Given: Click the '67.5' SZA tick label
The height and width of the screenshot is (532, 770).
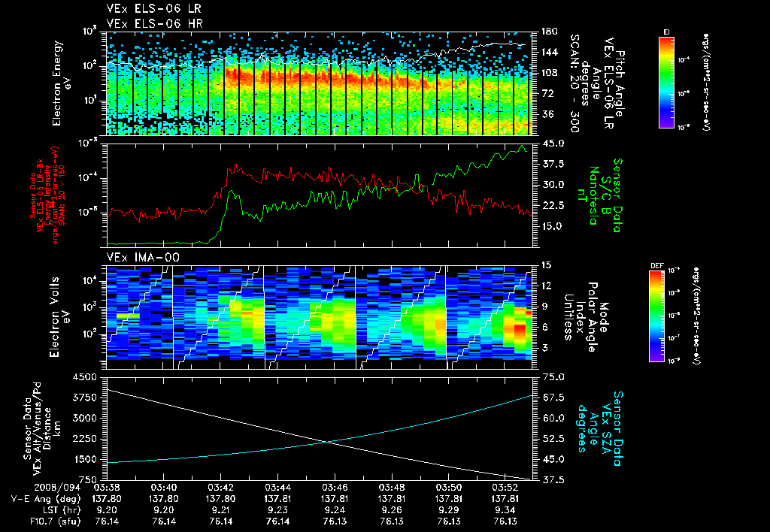Looking at the screenshot, I should pyautogui.click(x=552, y=398).
